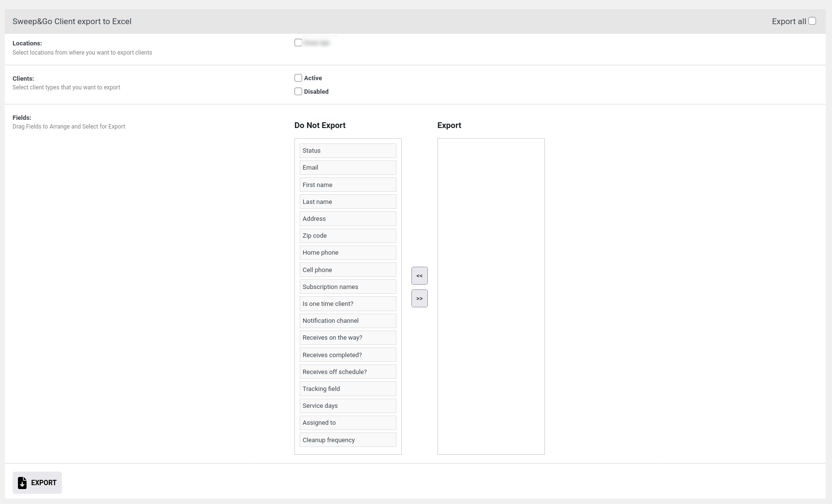This screenshot has height=504, width=832.
Task: Click the Export download icon
Action: tap(22, 483)
